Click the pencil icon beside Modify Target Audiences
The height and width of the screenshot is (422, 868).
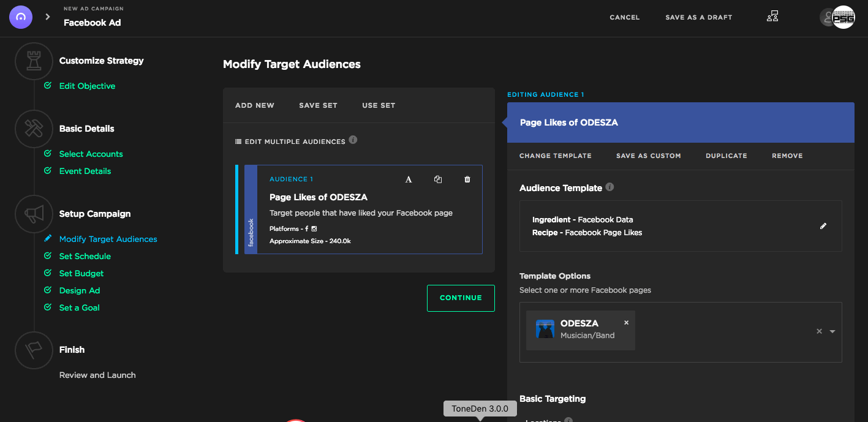tap(48, 239)
